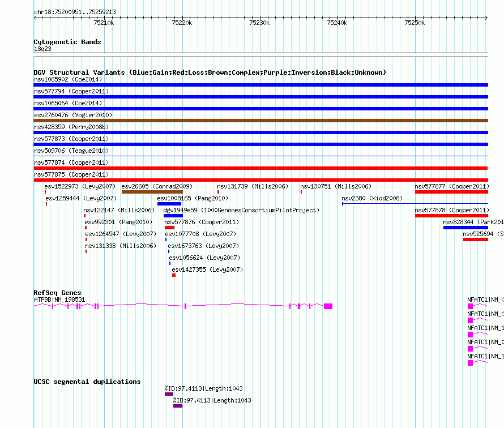Open the nsv577878 (Cooper2011) red bar
Image resolution: width=504 pixels, height=428 pixels.
tap(451, 216)
